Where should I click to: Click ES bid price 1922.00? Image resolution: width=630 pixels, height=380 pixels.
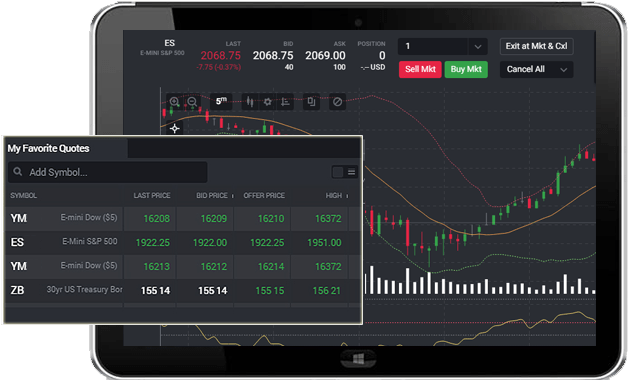click(210, 243)
